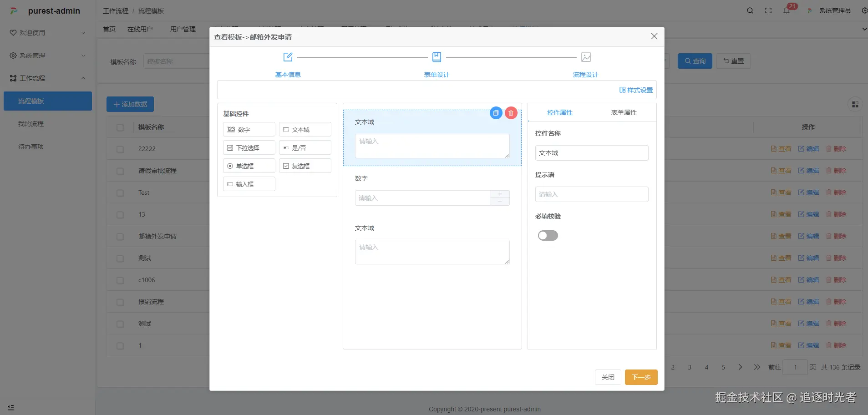Toggle the 必填校验 switch

click(548, 235)
